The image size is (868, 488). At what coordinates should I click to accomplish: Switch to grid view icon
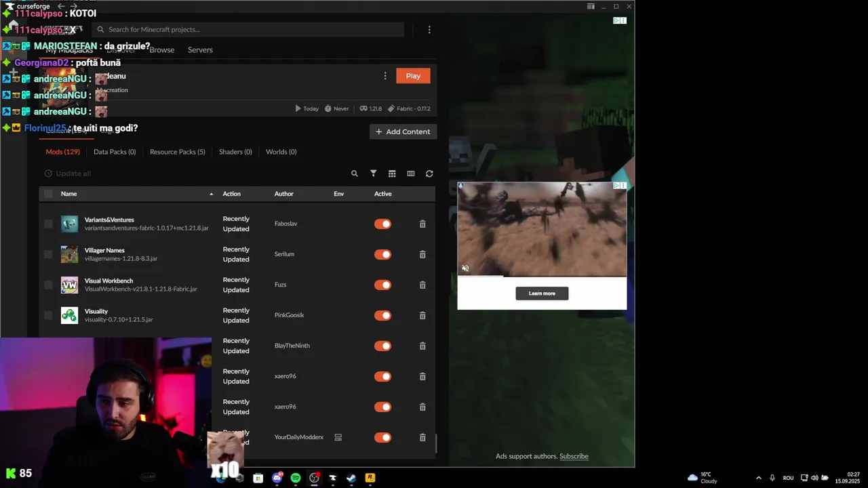coord(392,174)
